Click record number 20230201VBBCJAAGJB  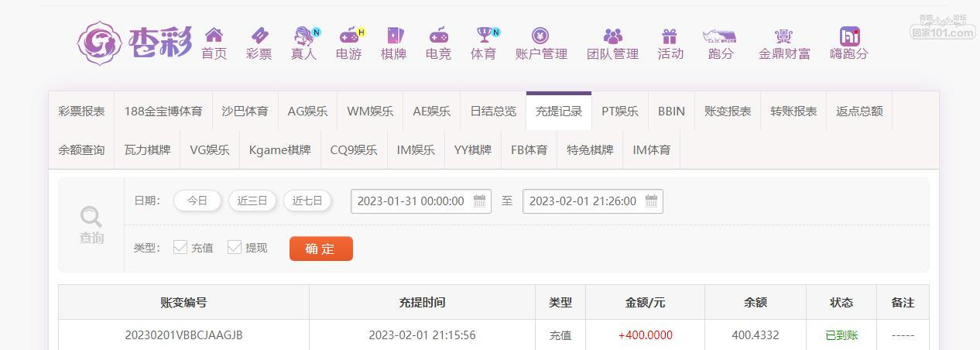point(183,335)
